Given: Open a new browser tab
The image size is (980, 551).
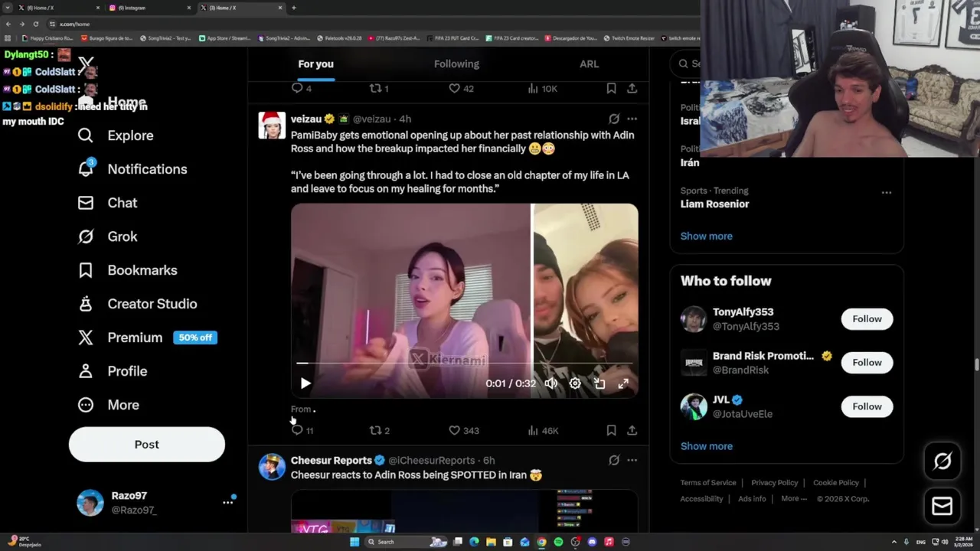Looking at the screenshot, I should (x=294, y=8).
